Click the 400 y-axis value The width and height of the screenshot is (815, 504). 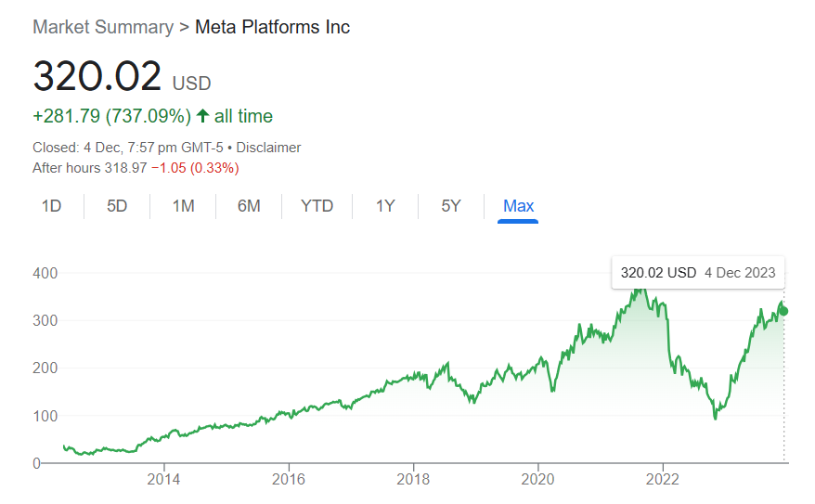click(x=45, y=274)
